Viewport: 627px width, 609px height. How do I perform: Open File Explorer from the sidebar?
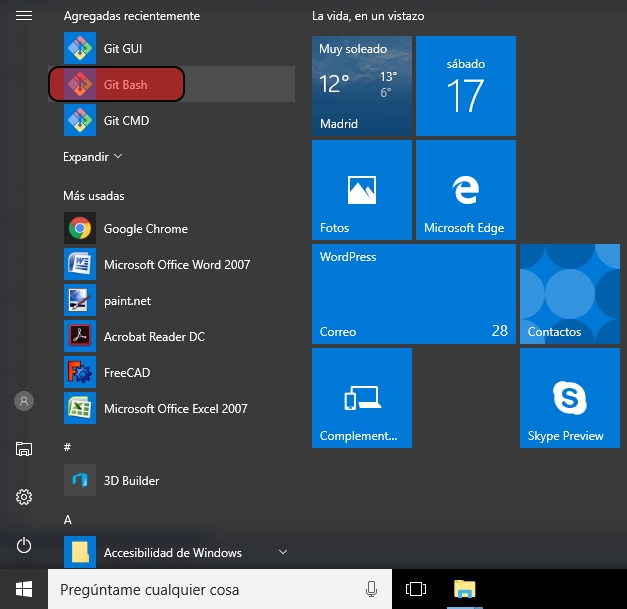[24, 449]
